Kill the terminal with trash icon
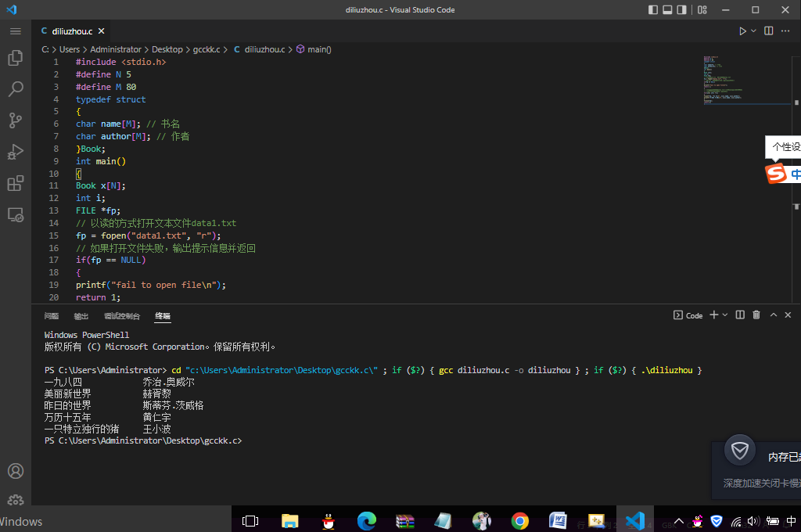This screenshot has width=801, height=532. [756, 315]
